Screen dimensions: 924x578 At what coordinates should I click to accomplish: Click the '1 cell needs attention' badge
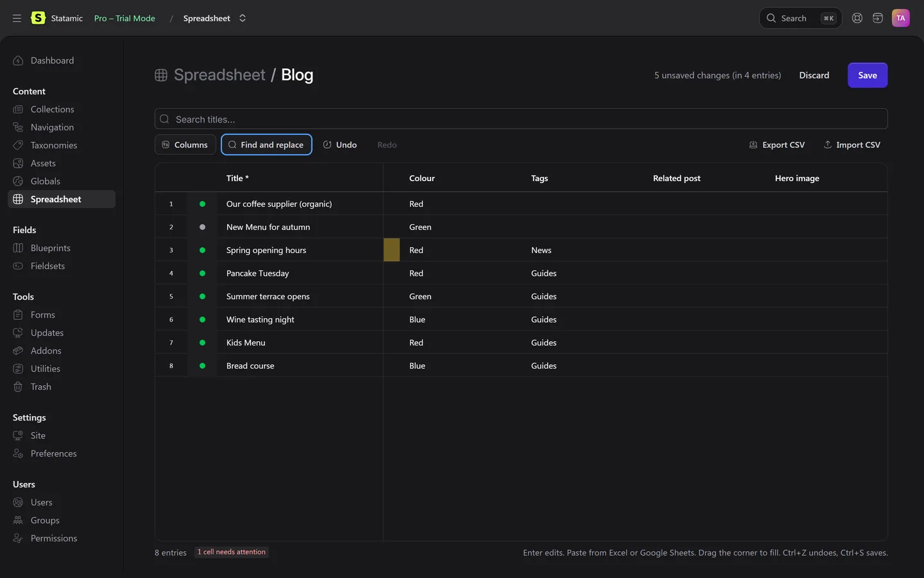click(232, 552)
